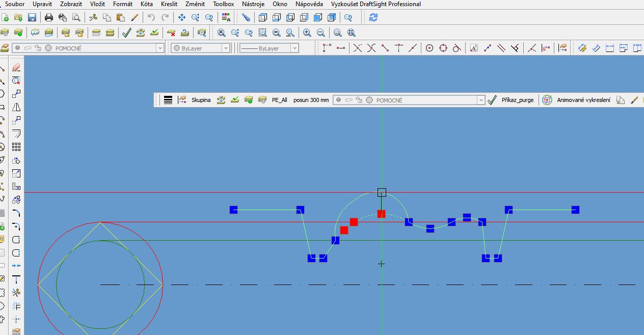
Task: Click the red grip below the crosshair box
Action: coord(381,214)
